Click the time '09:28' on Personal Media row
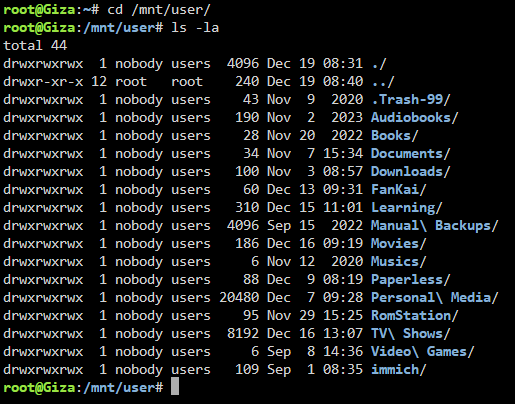This screenshot has height=404, width=515. coord(343,298)
